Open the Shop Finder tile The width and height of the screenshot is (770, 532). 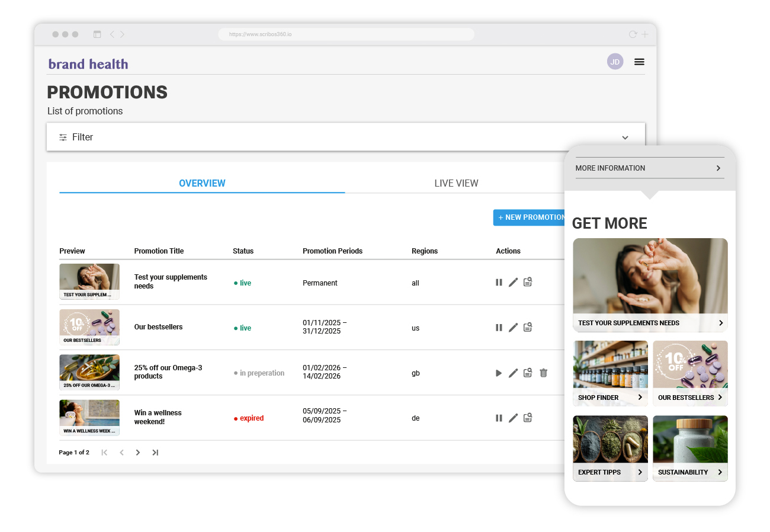[x=610, y=373]
